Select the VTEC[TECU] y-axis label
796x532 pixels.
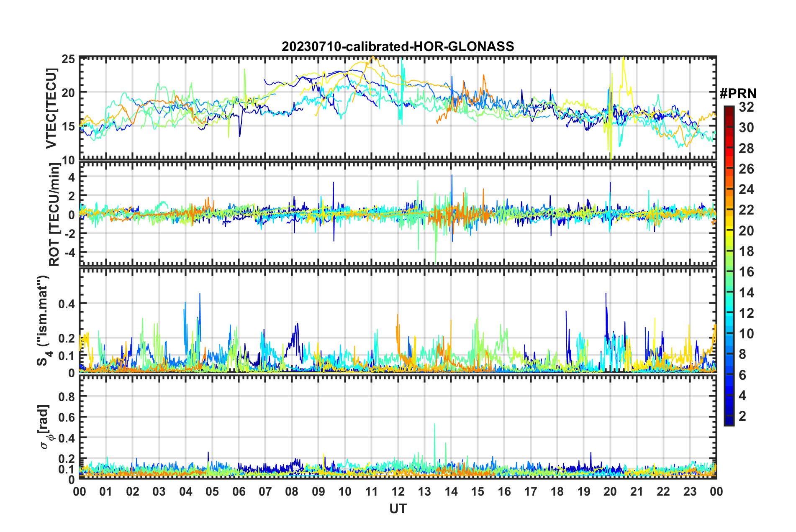51,109
